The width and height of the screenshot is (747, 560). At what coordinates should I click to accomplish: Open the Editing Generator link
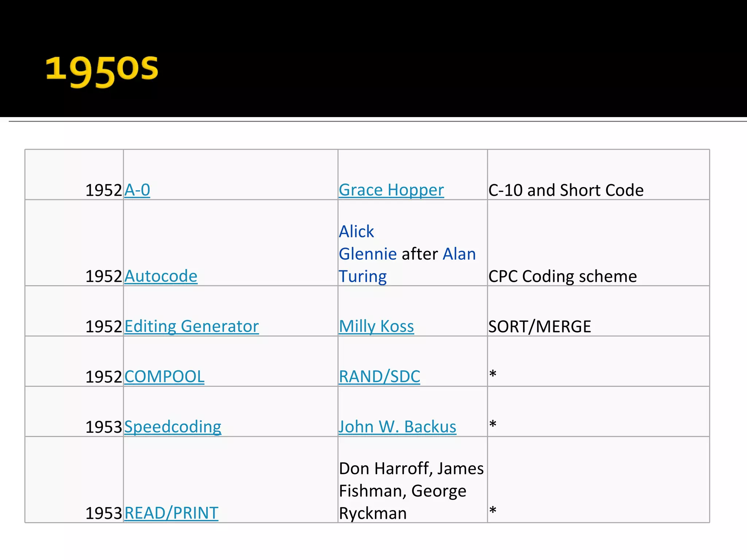pyautogui.click(x=191, y=326)
